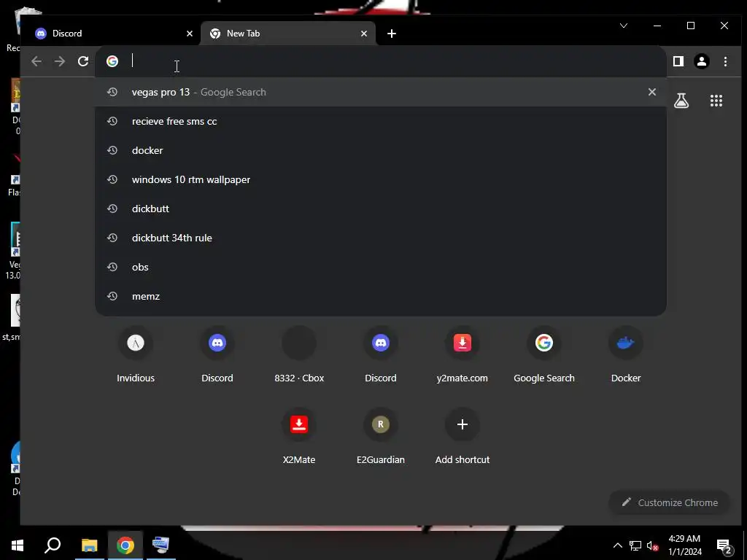Click the history icon beside 'docker'
Viewport: 747px width, 560px height.
pos(112,150)
